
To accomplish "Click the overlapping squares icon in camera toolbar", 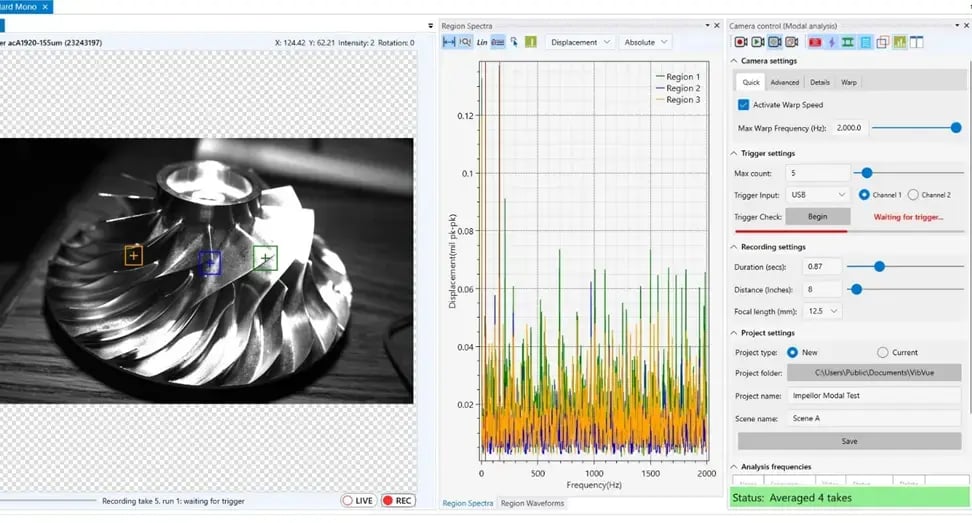I will pos(882,42).
